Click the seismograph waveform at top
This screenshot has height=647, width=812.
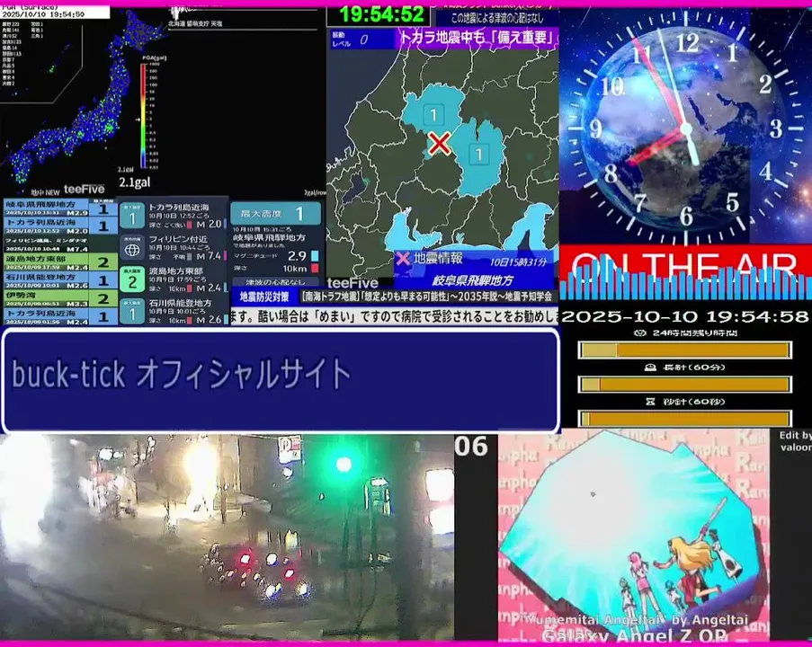click(181, 13)
